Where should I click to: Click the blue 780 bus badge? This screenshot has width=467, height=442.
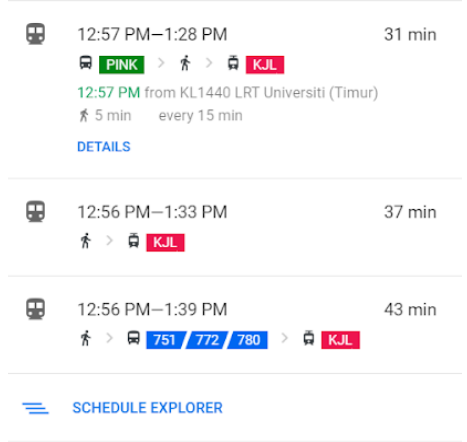pyautogui.click(x=248, y=340)
